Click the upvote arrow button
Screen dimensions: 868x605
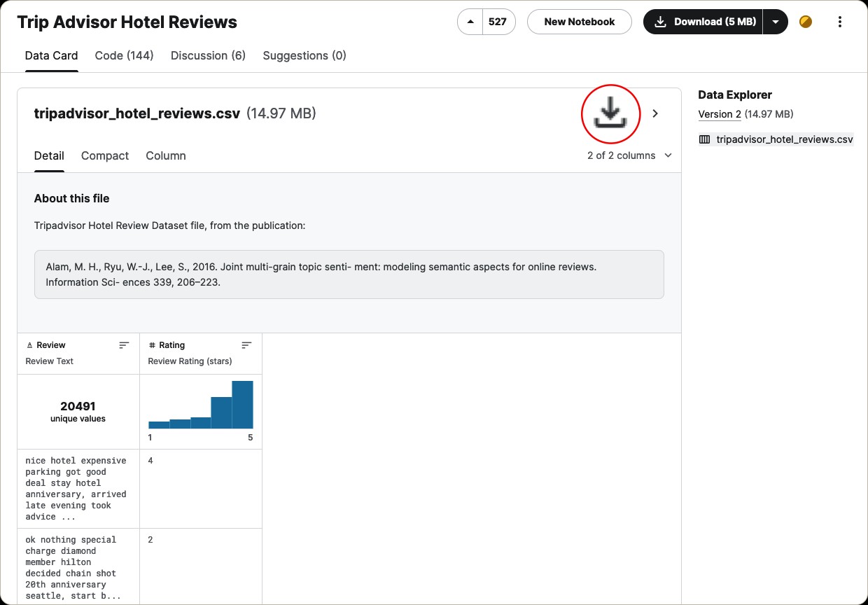[470, 22]
